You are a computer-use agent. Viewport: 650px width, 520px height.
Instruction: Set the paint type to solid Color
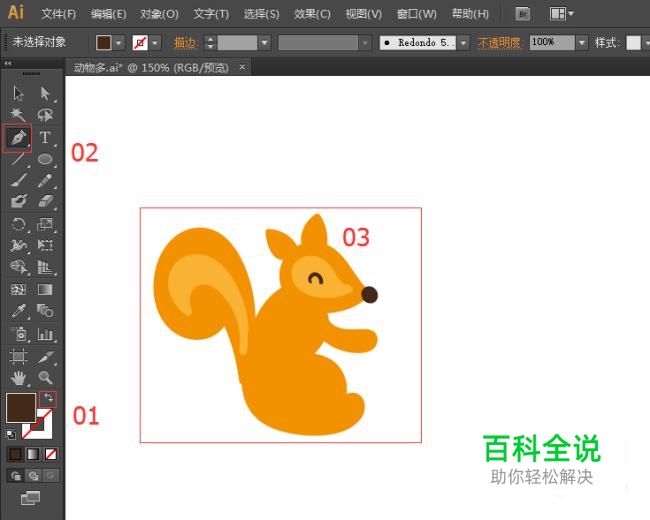point(15,454)
